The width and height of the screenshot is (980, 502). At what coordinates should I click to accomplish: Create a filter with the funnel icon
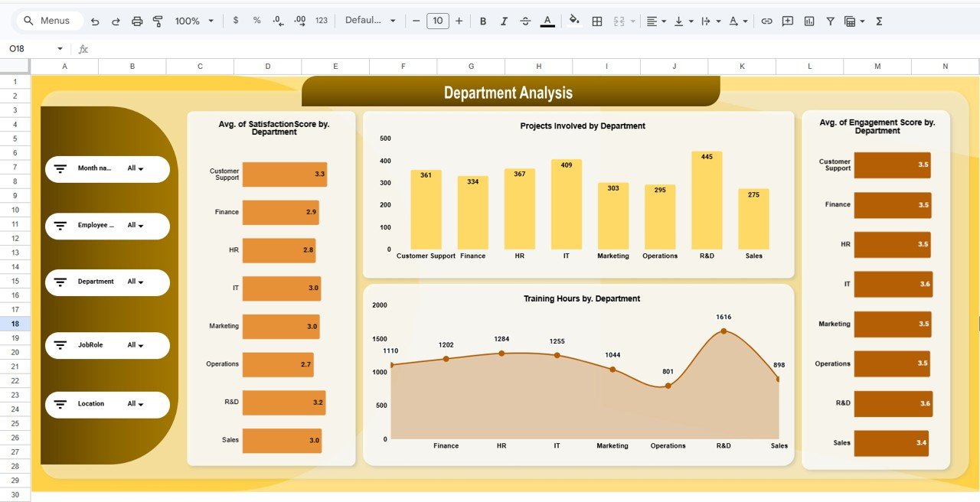coord(830,21)
